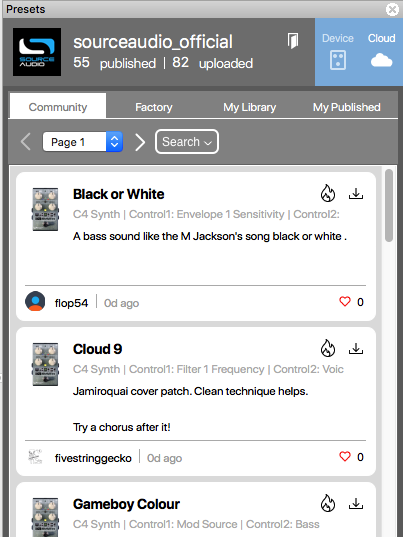Click Gameboy Colour C4 Synth info line
Image resolution: width=403 pixels, height=537 pixels.
[x=196, y=524]
